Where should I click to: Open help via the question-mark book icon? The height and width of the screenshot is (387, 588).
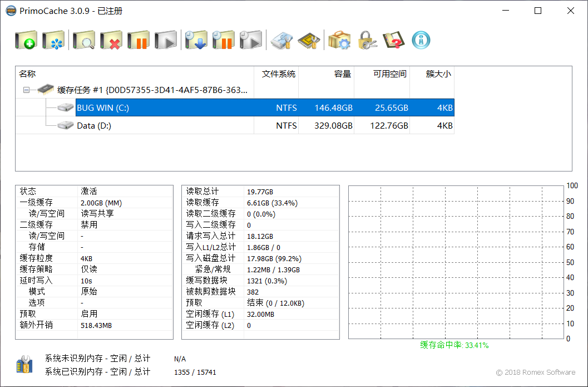[x=394, y=40]
